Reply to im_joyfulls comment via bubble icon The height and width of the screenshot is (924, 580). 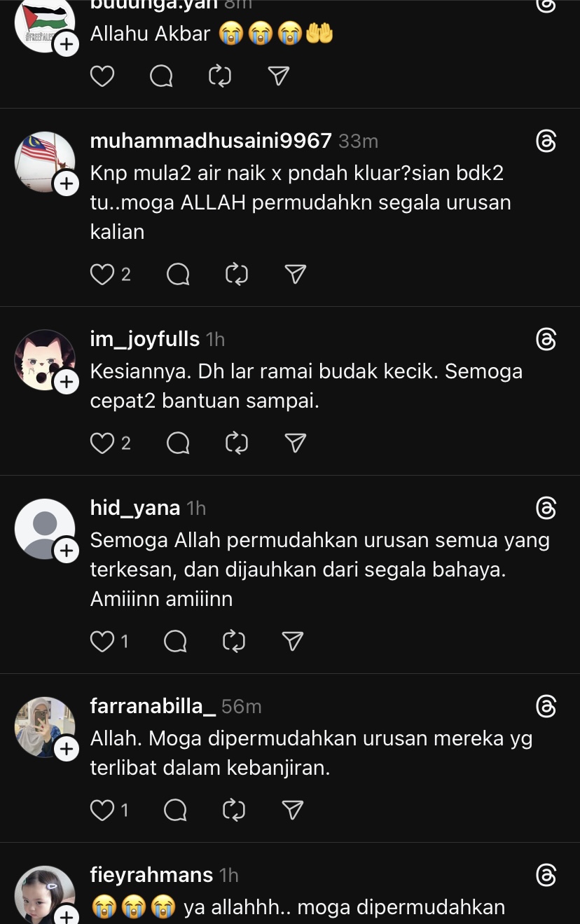tap(178, 443)
